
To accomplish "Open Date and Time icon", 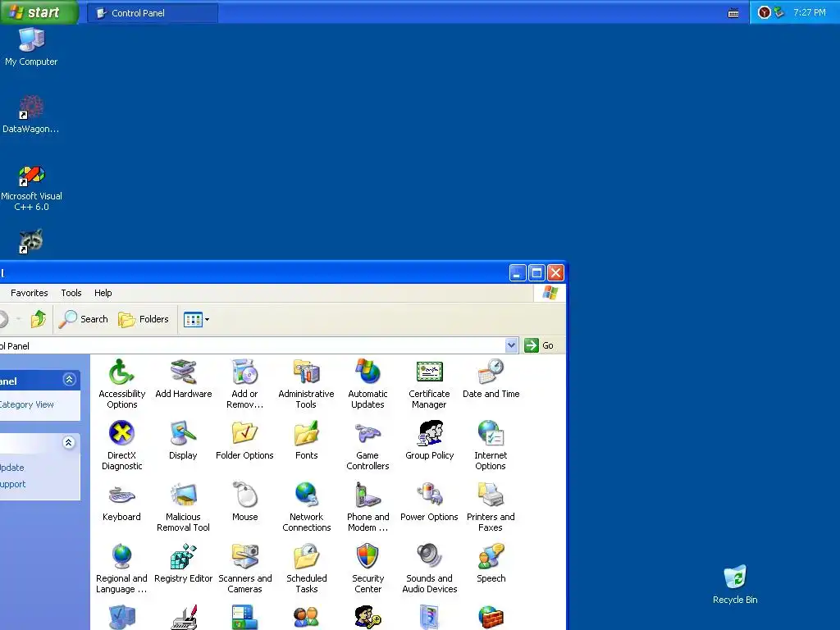I will (491, 379).
